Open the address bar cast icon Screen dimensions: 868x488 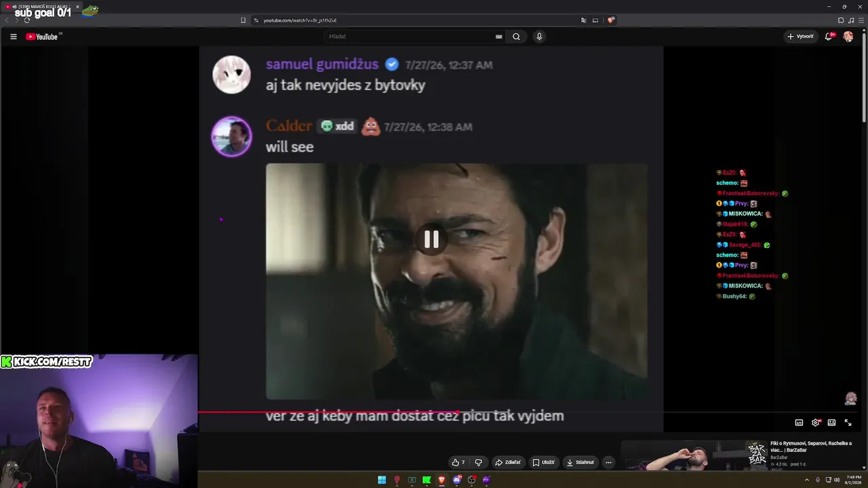pyautogui.click(x=595, y=20)
